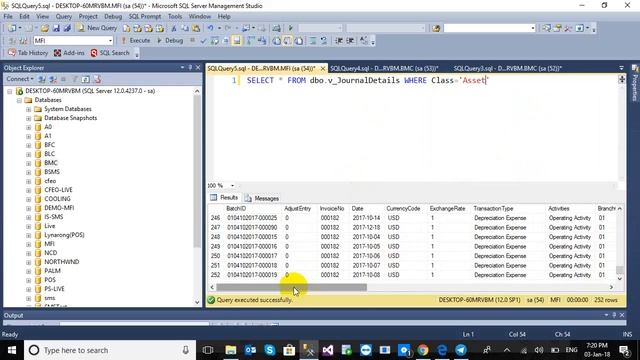
Task: Expand the MFI database node
Action: 29,244
